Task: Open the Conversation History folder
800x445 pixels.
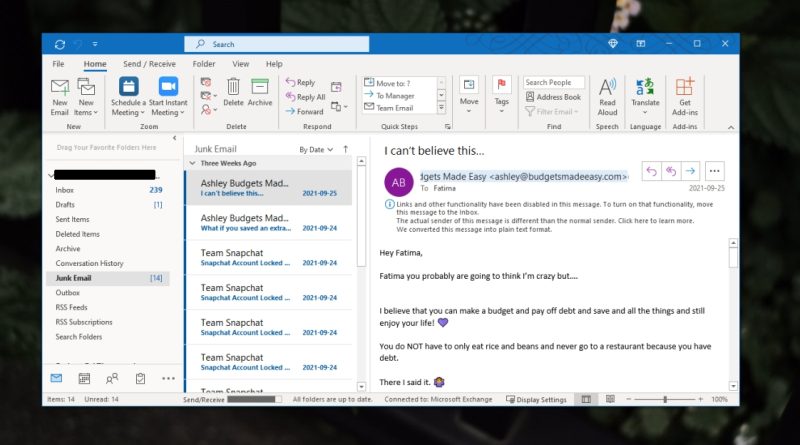Action: pyautogui.click(x=108, y=263)
